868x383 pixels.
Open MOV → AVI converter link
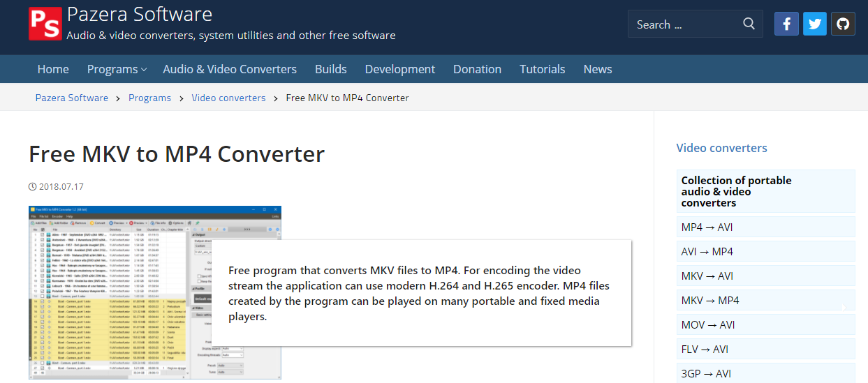(765, 324)
